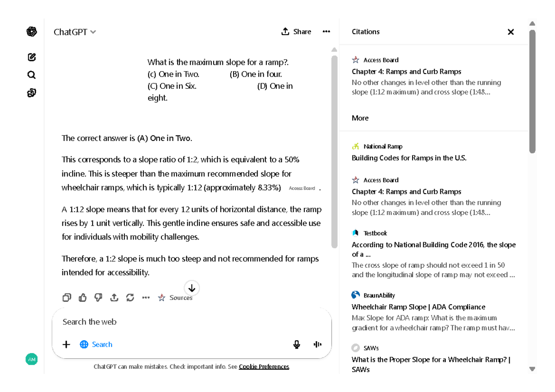This screenshot has height=392, width=555.
Task: Click the Share button
Action: point(296,31)
